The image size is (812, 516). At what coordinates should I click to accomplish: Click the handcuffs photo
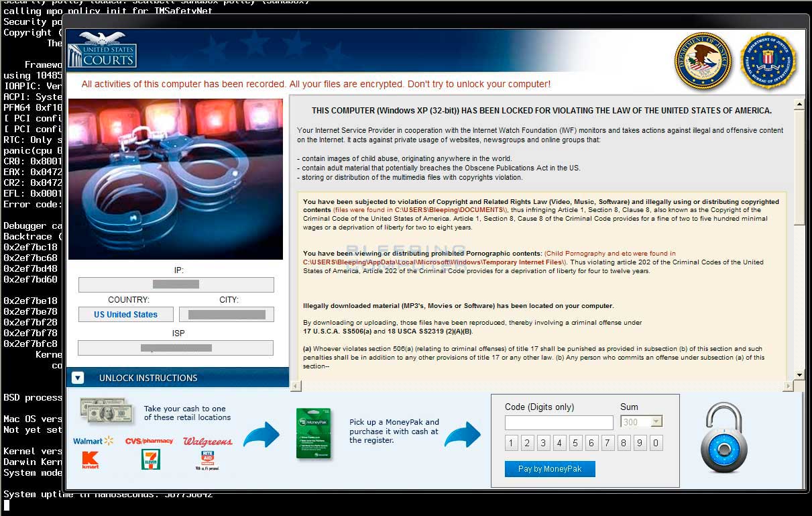tap(176, 179)
